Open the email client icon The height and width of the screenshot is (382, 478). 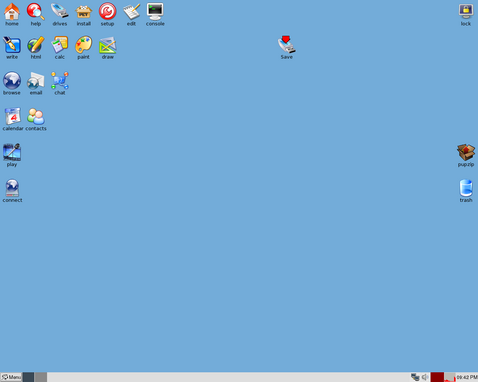[36, 81]
